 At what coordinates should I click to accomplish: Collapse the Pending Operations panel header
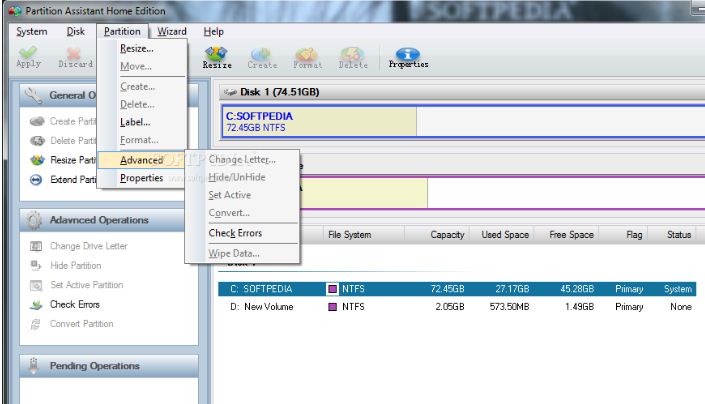click(x=109, y=366)
